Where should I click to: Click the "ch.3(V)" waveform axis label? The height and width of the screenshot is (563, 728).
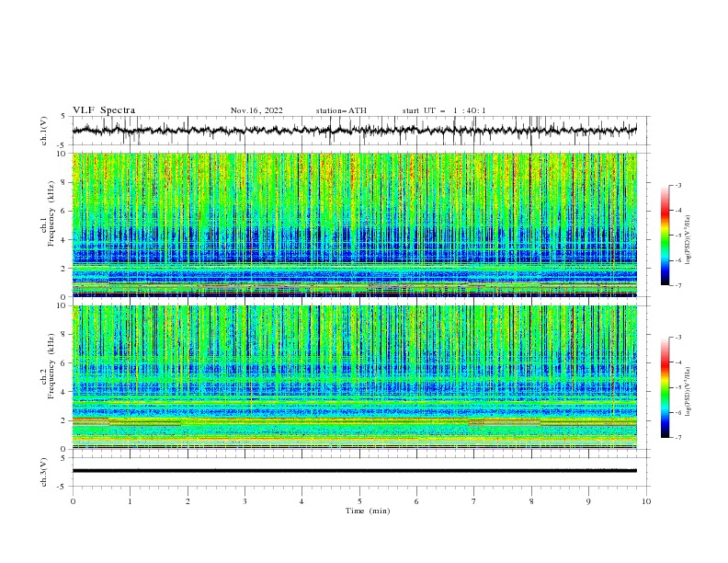click(44, 472)
